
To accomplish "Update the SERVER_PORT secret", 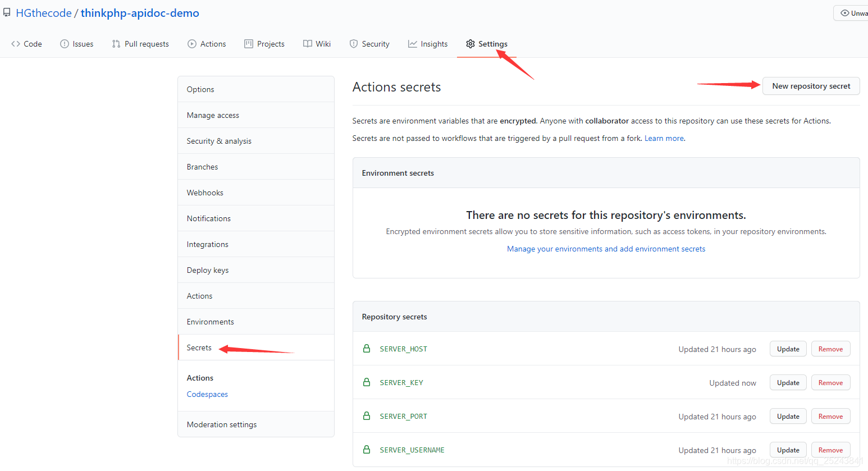I will tap(788, 416).
